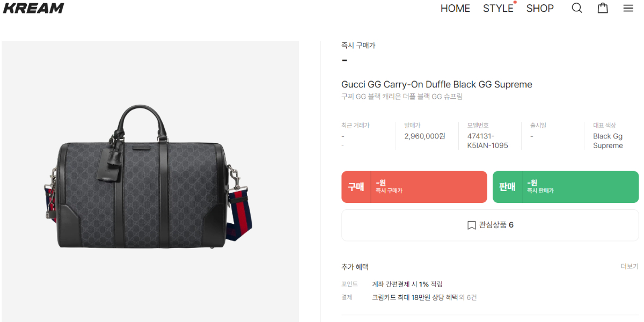
Task: Open the STYLE menu item
Action: point(498,8)
